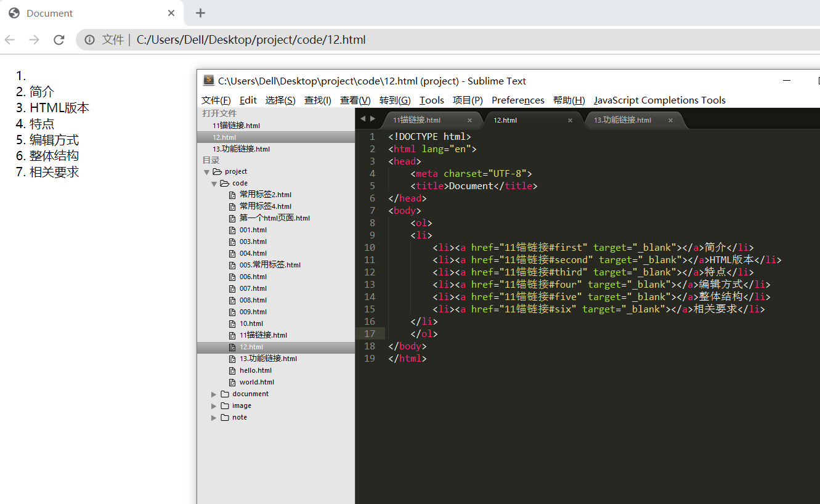The width and height of the screenshot is (820, 504).
Task: Open 第一个html页面.html in the sidebar
Action: (x=276, y=218)
